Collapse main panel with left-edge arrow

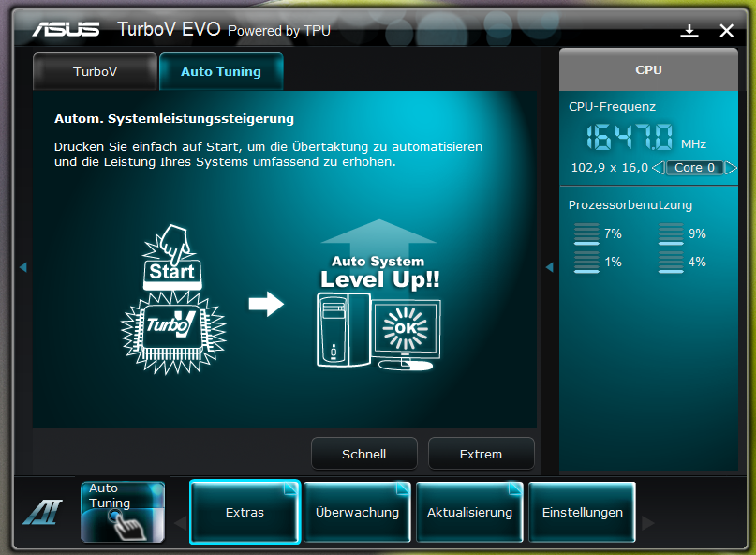coord(22,267)
